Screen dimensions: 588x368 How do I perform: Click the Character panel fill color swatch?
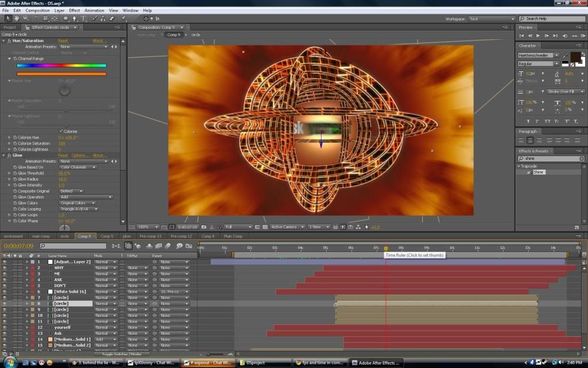click(x=574, y=57)
